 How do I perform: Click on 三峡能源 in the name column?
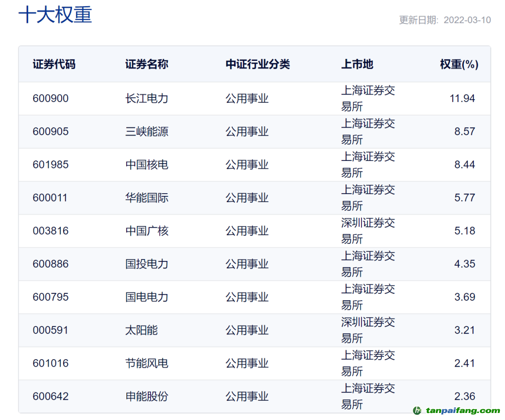tap(146, 131)
